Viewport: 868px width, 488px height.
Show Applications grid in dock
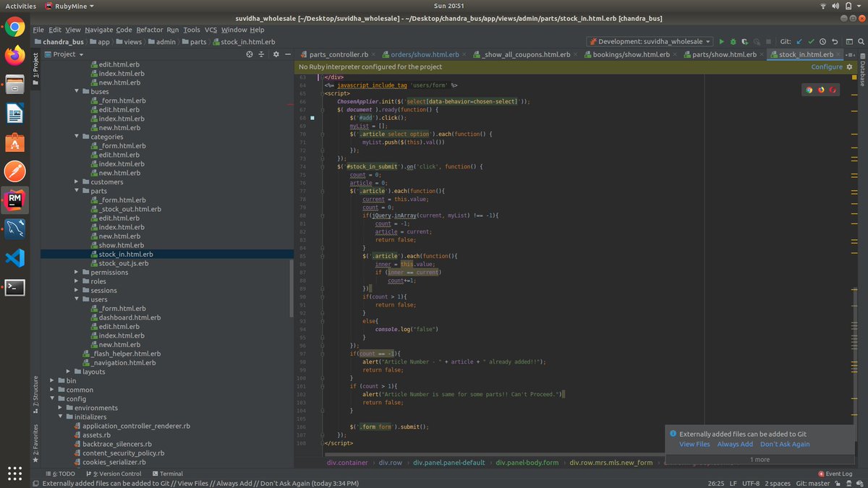pos(14,474)
